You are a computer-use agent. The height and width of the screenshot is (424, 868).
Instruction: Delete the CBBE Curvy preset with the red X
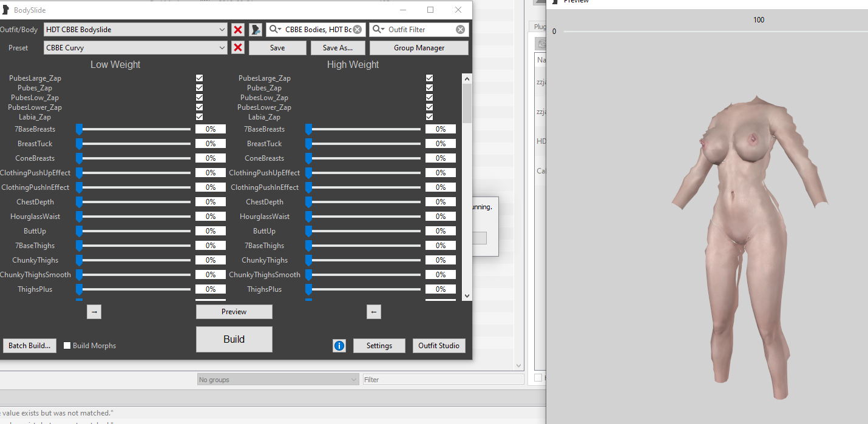pyautogui.click(x=238, y=48)
